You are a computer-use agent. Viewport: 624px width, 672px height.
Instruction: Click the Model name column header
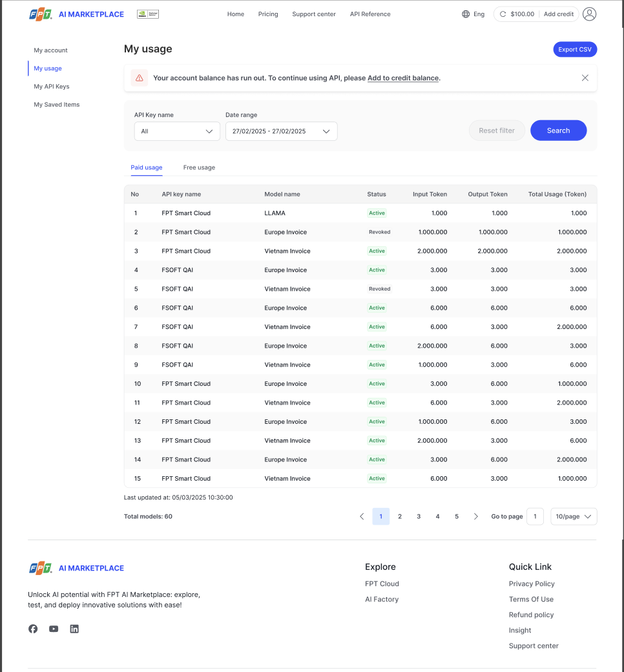click(x=282, y=194)
